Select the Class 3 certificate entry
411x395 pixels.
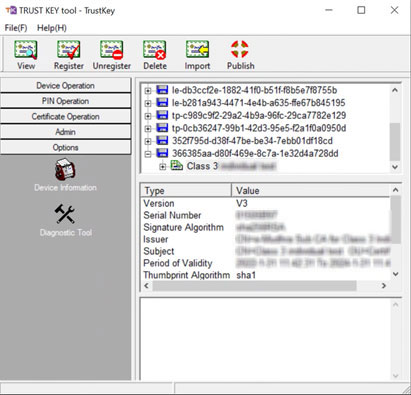tap(231, 166)
